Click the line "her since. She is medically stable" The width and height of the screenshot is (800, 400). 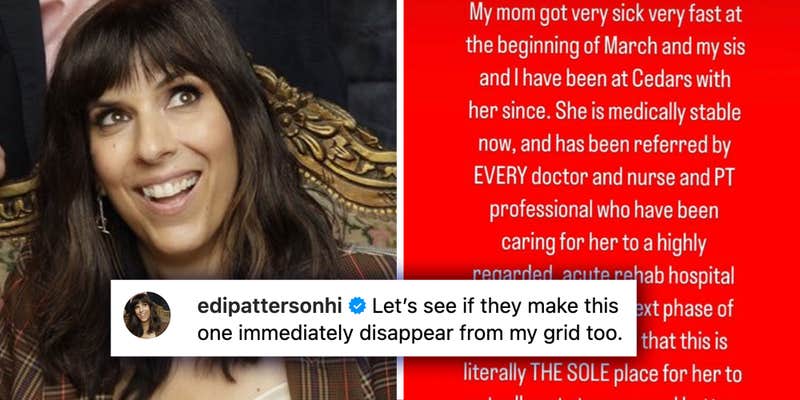tap(604, 112)
